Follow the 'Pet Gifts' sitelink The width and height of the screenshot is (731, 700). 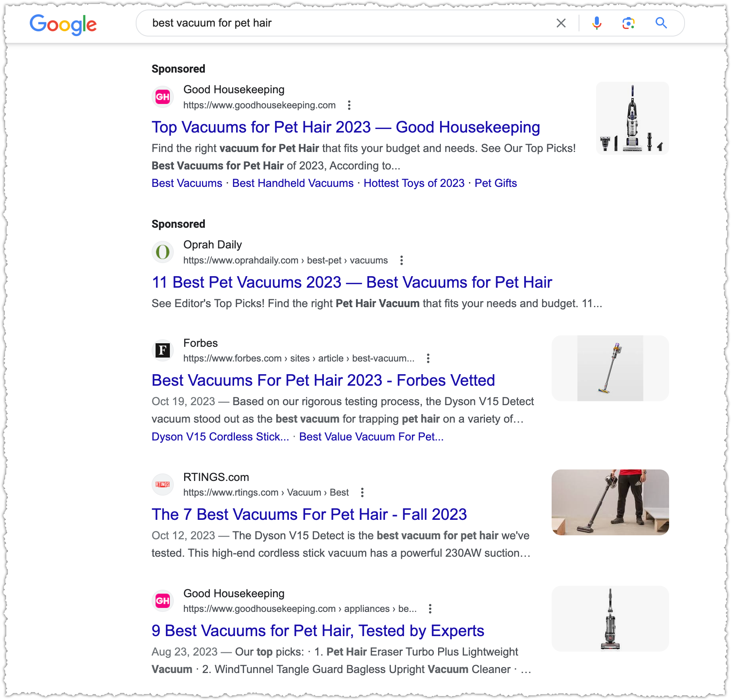(x=496, y=183)
